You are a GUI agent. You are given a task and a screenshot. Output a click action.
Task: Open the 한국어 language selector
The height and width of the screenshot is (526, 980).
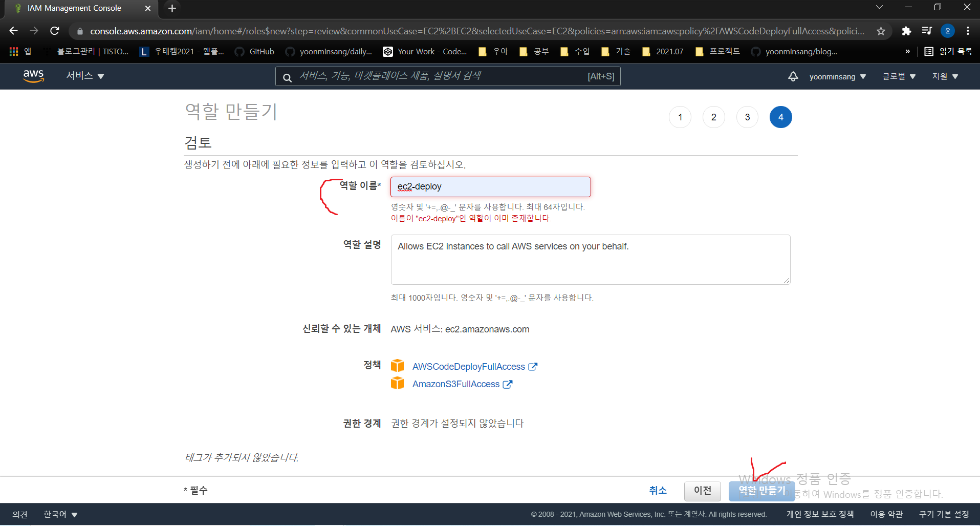click(60, 514)
